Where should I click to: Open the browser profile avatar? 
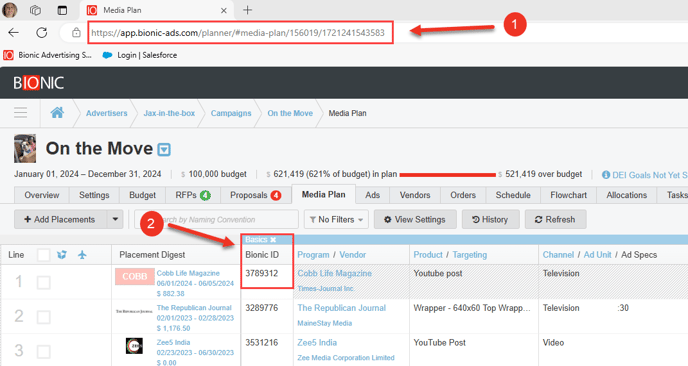10,10
